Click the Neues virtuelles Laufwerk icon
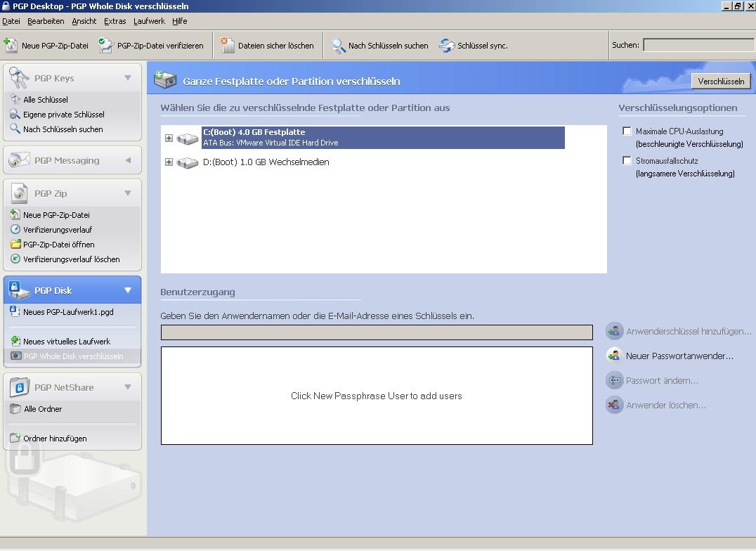The height and width of the screenshot is (551, 756). pos(15,341)
